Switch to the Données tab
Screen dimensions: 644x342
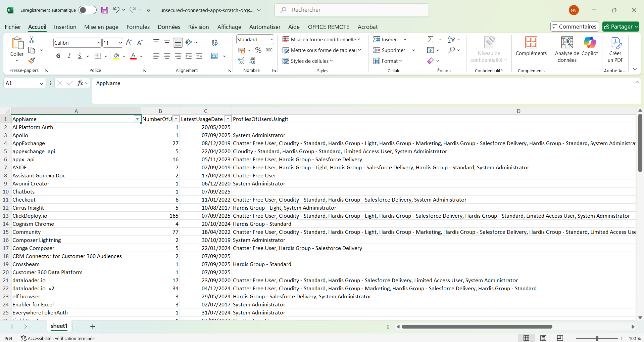coord(169,27)
